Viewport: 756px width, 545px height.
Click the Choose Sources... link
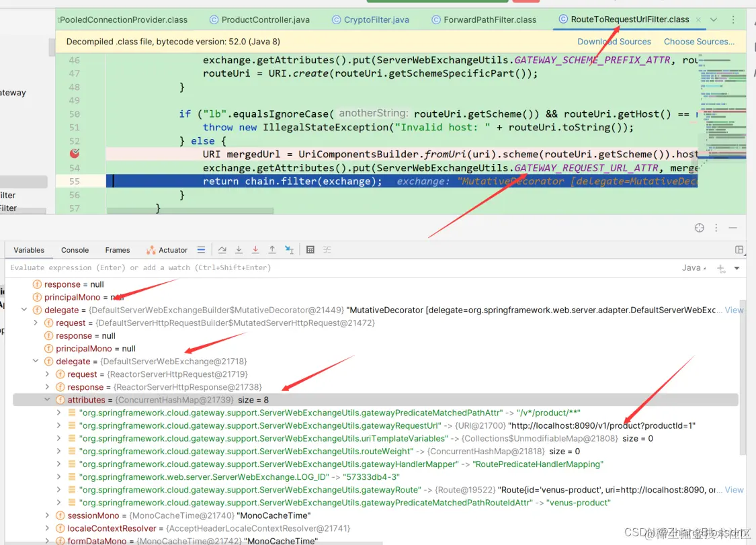(x=699, y=42)
